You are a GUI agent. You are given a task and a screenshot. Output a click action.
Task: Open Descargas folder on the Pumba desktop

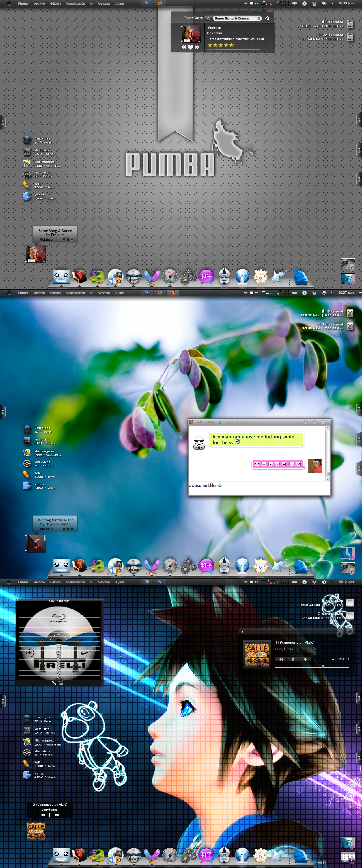click(x=27, y=140)
